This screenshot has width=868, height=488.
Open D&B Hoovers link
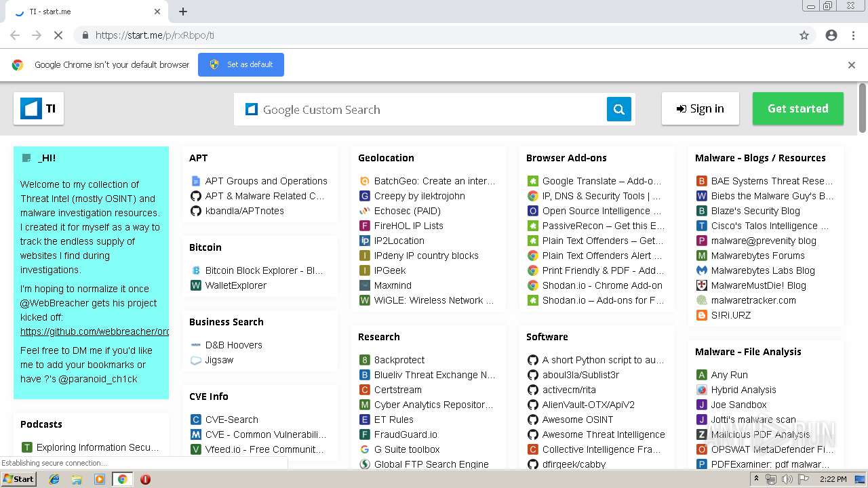coord(234,345)
